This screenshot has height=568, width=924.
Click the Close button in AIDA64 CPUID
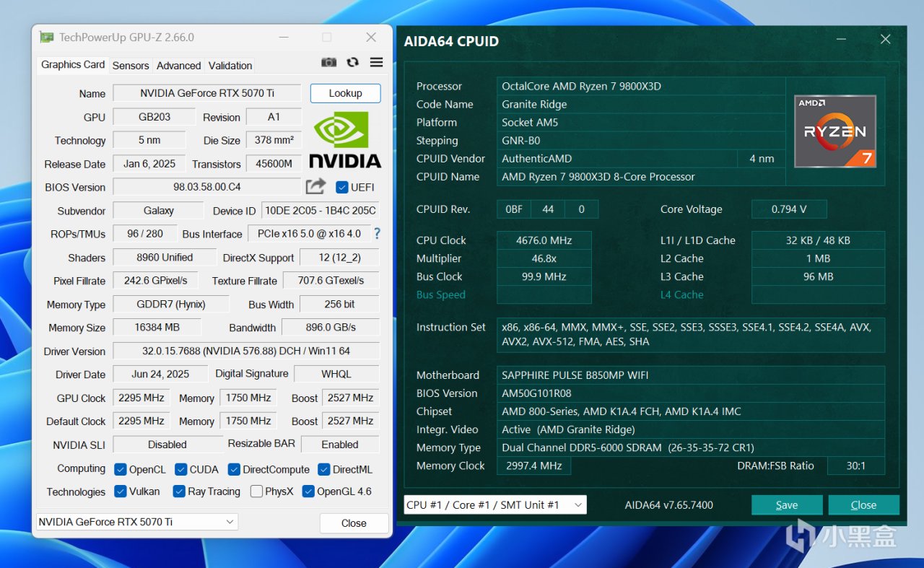pos(863,505)
